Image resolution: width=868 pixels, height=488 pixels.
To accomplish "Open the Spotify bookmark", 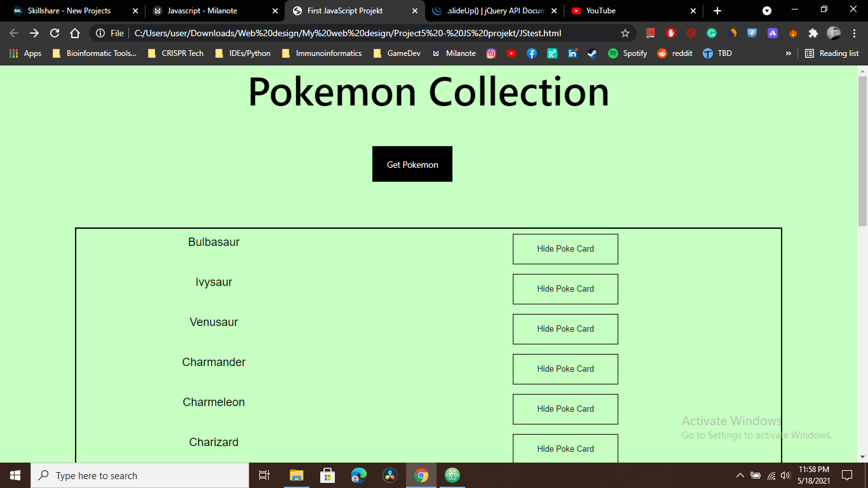I will pos(627,53).
